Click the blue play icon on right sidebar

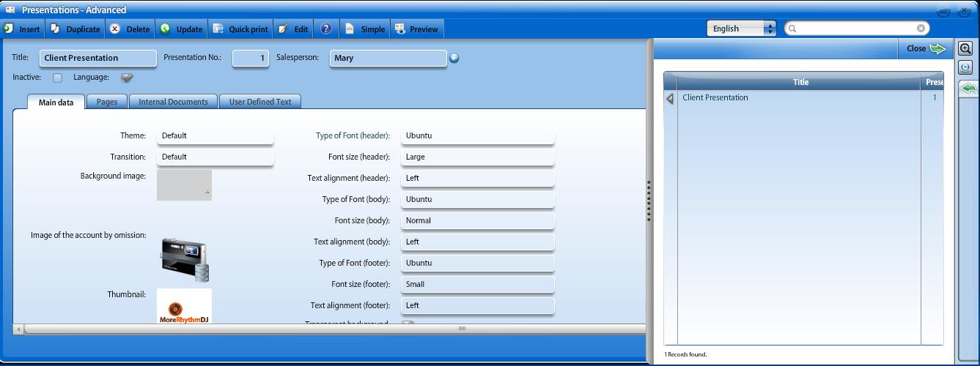[x=965, y=67]
